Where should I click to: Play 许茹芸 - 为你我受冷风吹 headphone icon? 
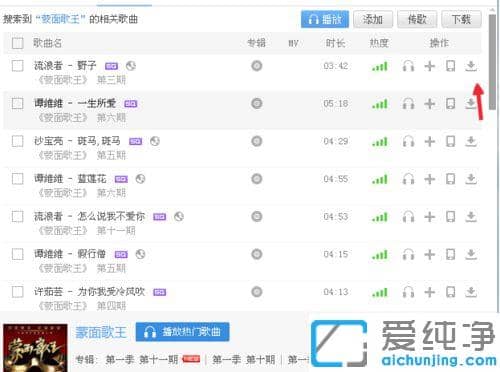pos(408,292)
